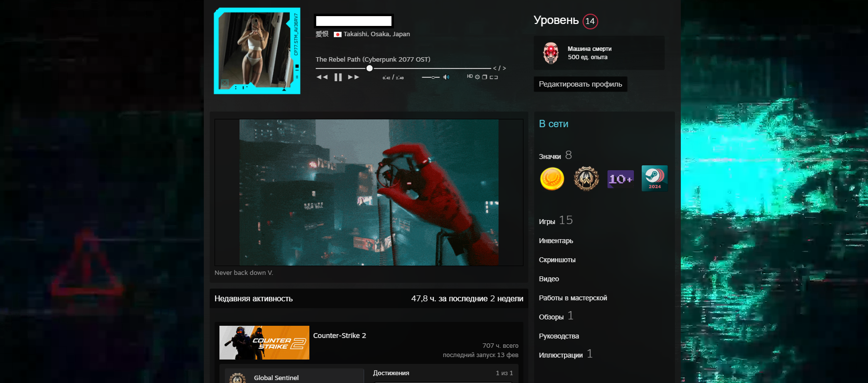
Task: Open the Значки badges link
Action: (x=555, y=156)
